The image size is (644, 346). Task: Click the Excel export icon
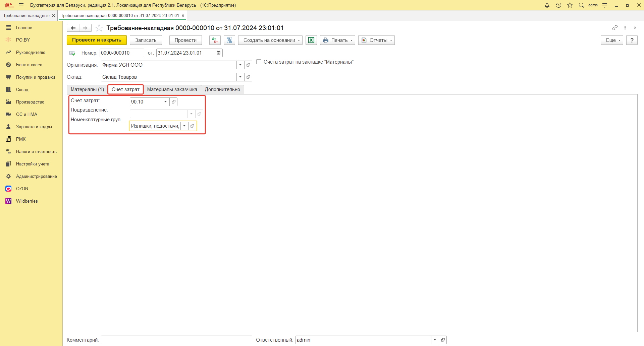pos(311,40)
